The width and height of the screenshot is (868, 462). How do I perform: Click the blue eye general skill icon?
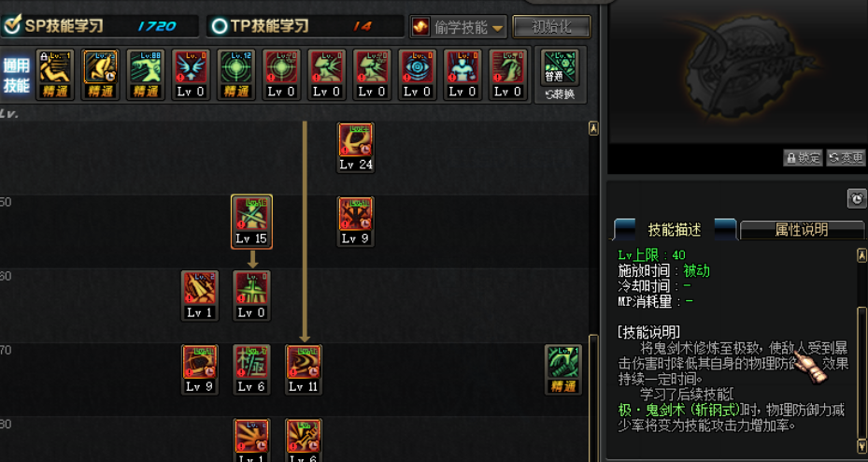coord(418,75)
